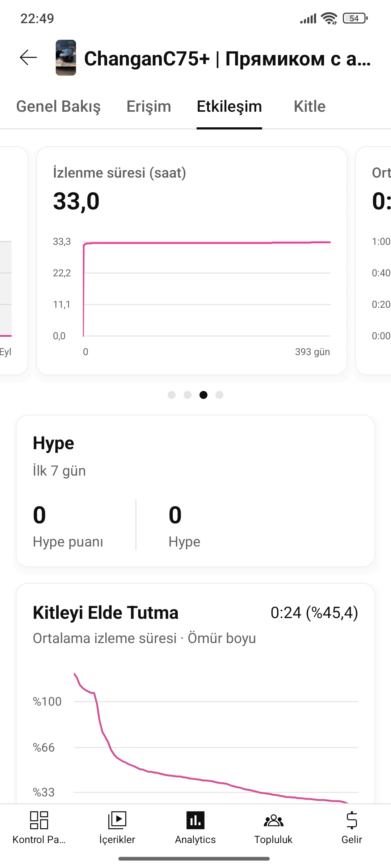Open the İçerikler content icon
This screenshot has height=868, width=391.
(117, 820)
